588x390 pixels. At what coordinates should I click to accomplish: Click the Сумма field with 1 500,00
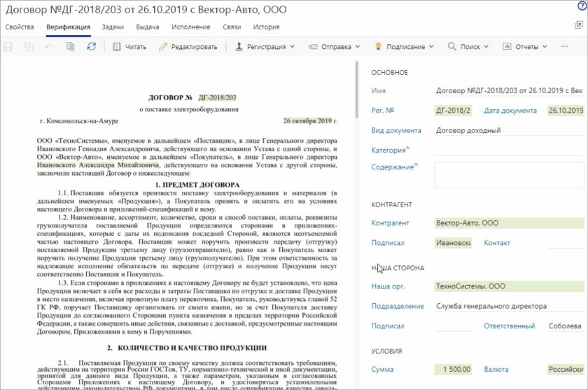[453, 369]
